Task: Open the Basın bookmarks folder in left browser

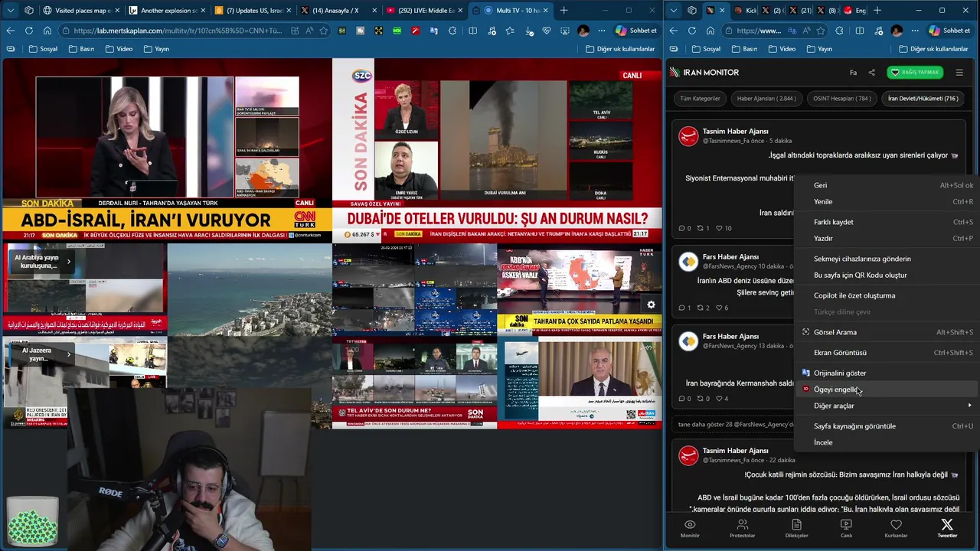Action: coord(81,49)
